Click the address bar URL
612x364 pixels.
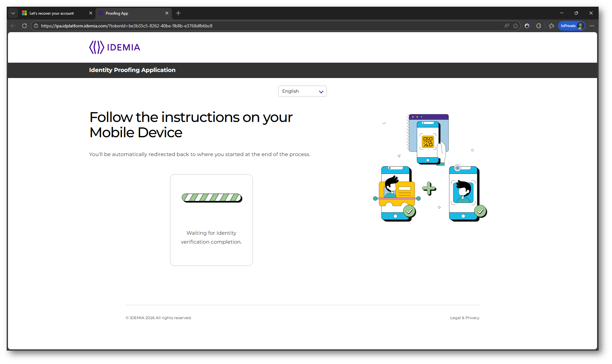pos(127,26)
